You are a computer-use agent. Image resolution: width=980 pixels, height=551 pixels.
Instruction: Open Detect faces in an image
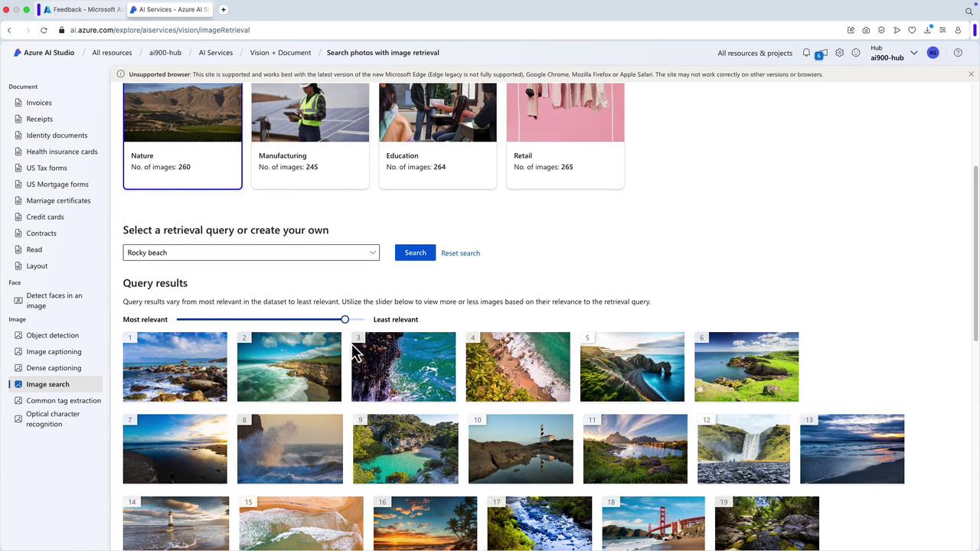tap(54, 300)
